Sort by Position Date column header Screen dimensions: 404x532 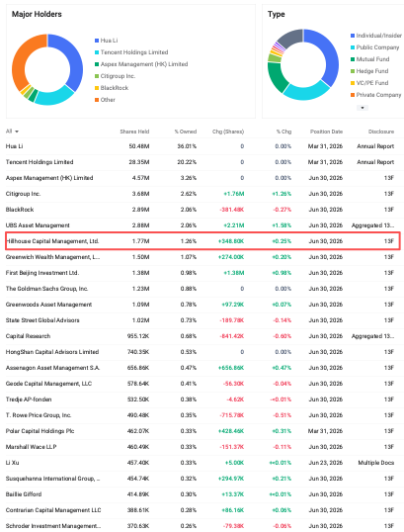[326, 132]
